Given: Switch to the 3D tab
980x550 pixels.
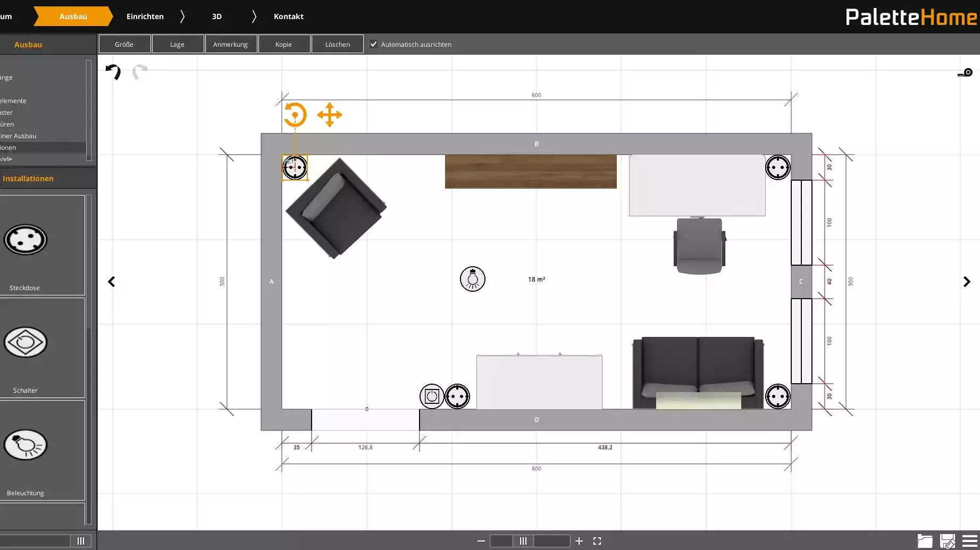Looking at the screenshot, I should (217, 16).
